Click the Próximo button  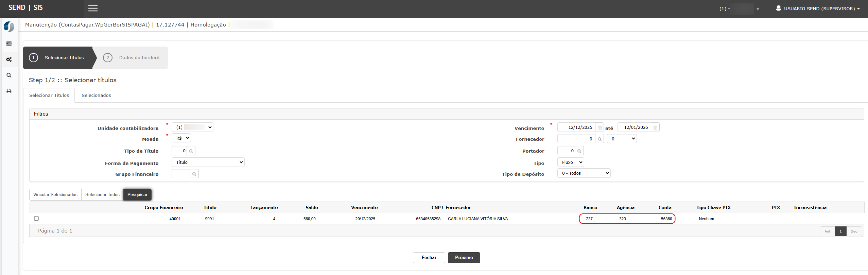pyautogui.click(x=464, y=258)
